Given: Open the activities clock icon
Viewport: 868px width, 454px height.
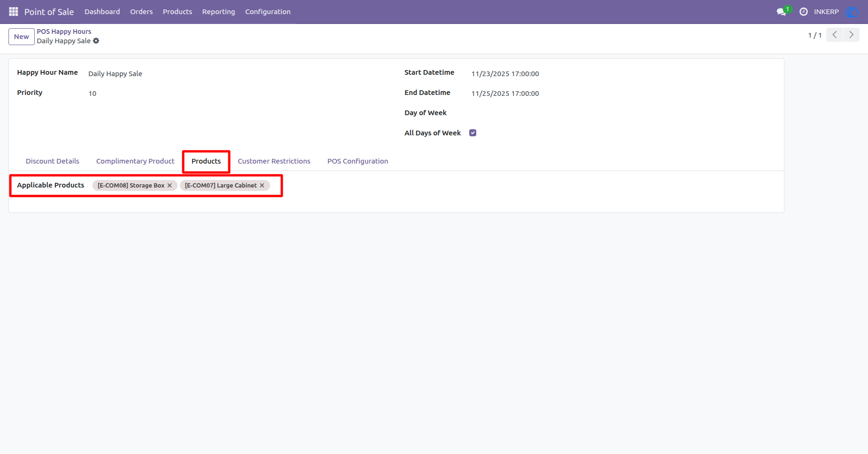Looking at the screenshot, I should (804, 12).
